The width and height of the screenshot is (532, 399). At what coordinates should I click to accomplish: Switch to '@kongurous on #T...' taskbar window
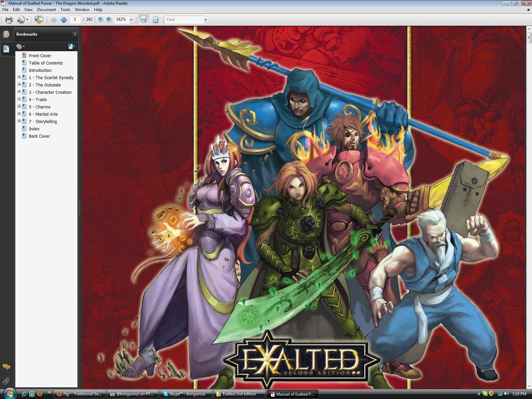tap(133, 394)
